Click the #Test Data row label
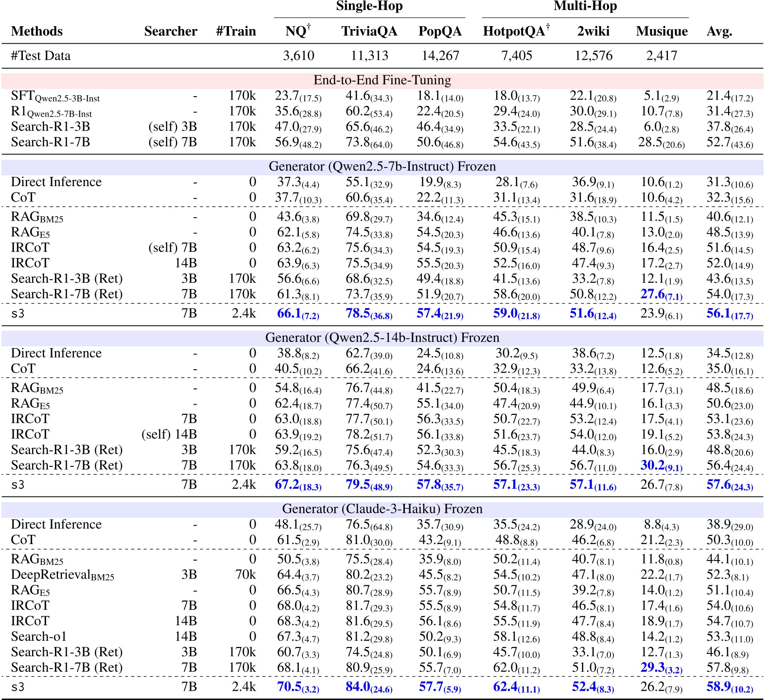Image resolution: width=765 pixels, height=700 pixels. [41, 56]
